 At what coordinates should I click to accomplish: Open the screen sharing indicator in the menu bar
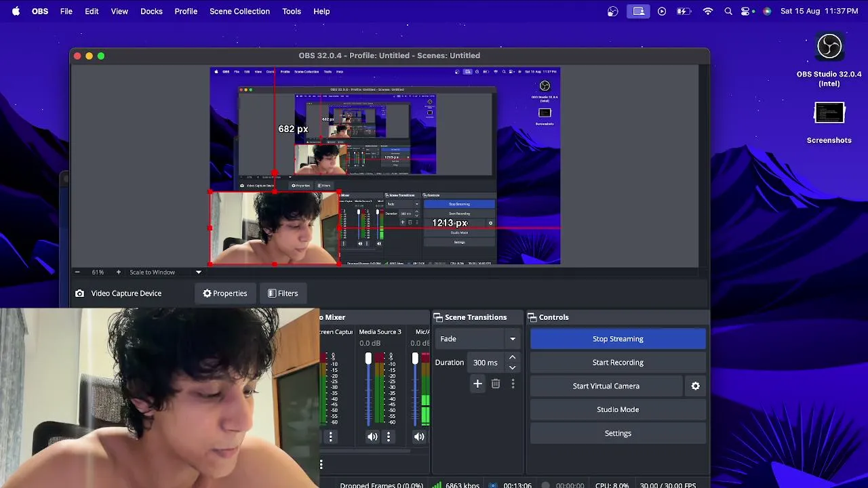638,11
